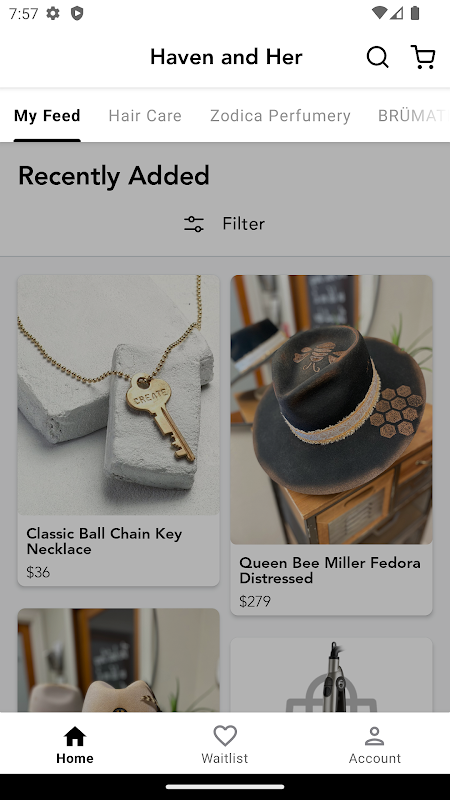The height and width of the screenshot is (800, 450).
Task: Click the Filter text button
Action: 243,224
